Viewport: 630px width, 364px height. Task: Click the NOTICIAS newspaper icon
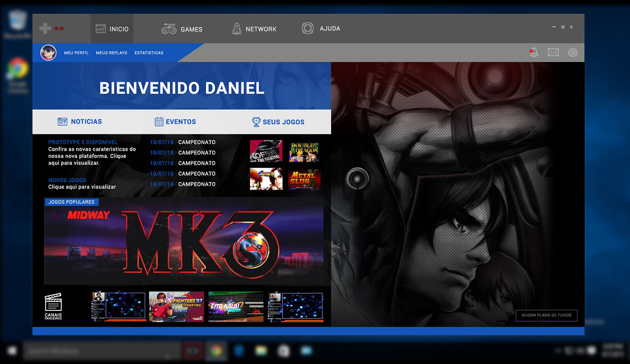62,121
